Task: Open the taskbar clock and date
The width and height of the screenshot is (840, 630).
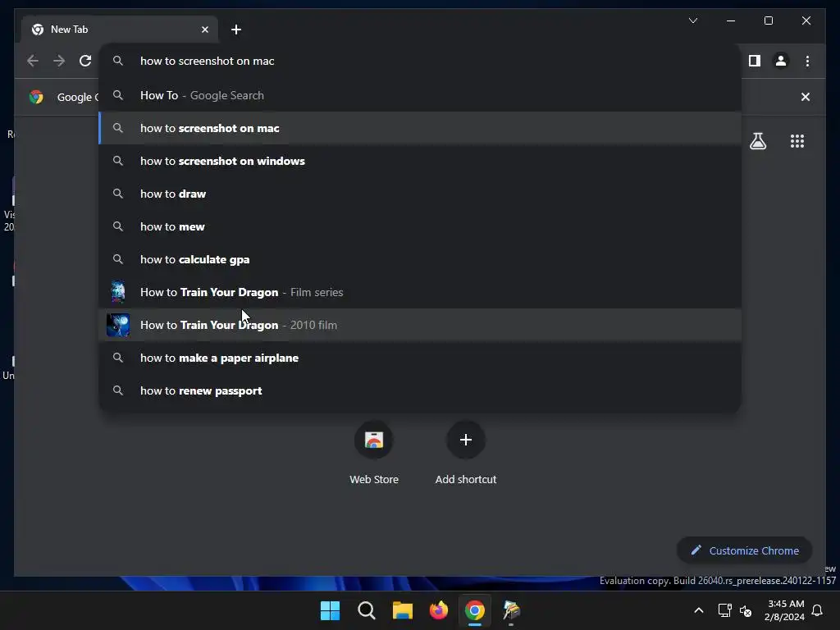Action: [785, 610]
